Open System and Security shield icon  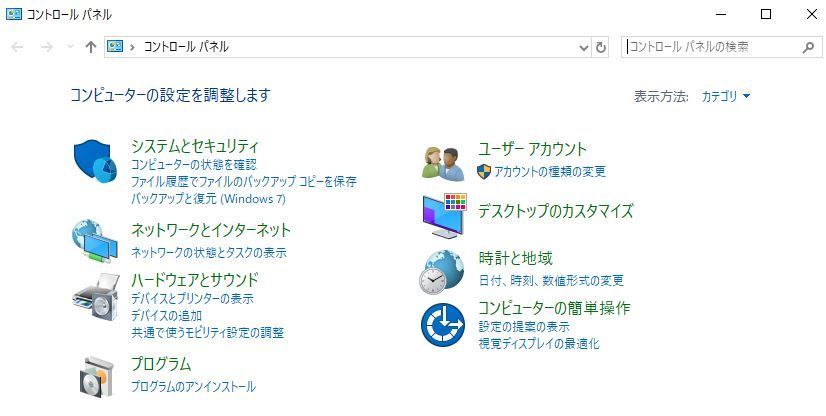click(95, 161)
